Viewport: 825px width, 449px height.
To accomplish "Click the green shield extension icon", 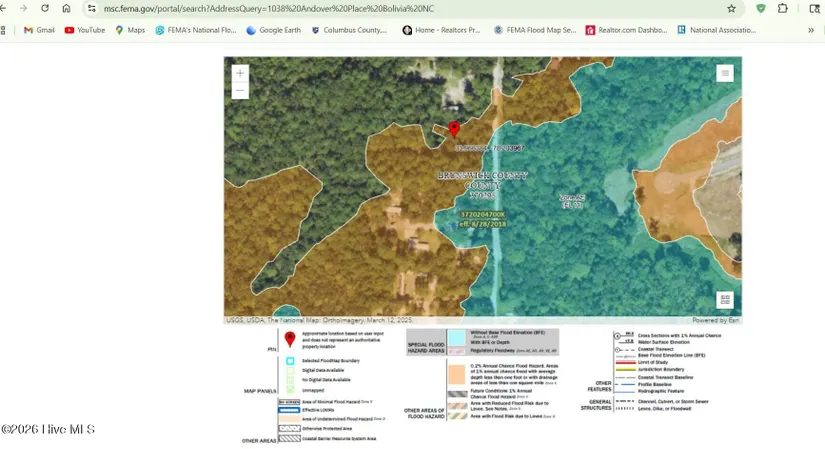I will (761, 8).
